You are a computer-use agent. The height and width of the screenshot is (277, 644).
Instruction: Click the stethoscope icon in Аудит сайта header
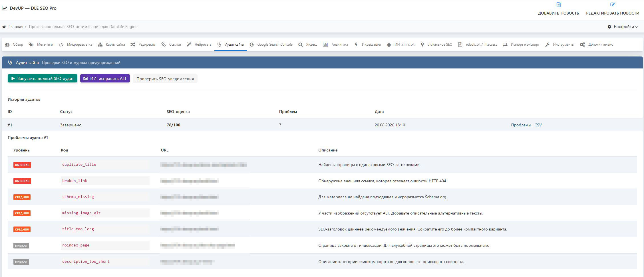pyautogui.click(x=10, y=63)
